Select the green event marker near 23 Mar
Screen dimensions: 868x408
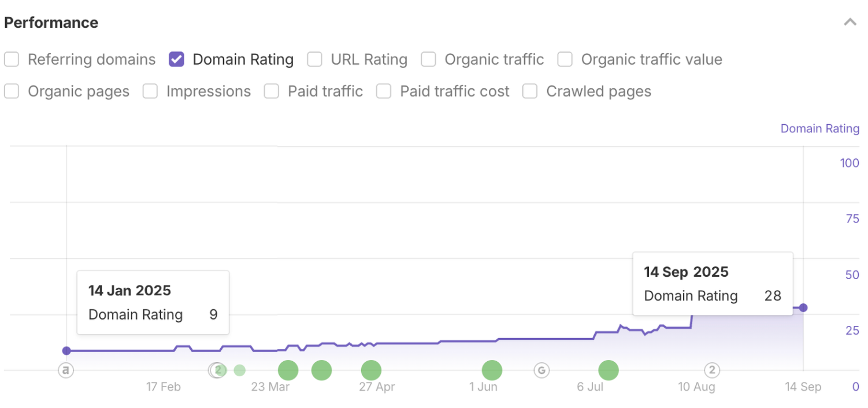288,370
